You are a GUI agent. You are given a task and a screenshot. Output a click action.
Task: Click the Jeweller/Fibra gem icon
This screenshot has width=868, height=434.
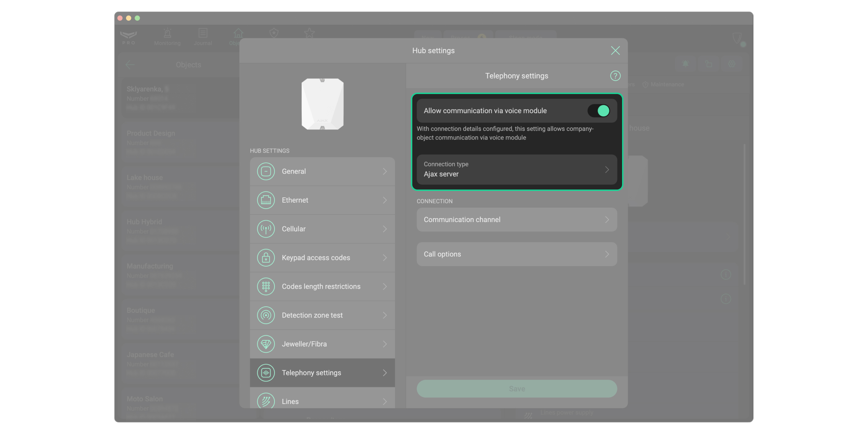point(266,344)
